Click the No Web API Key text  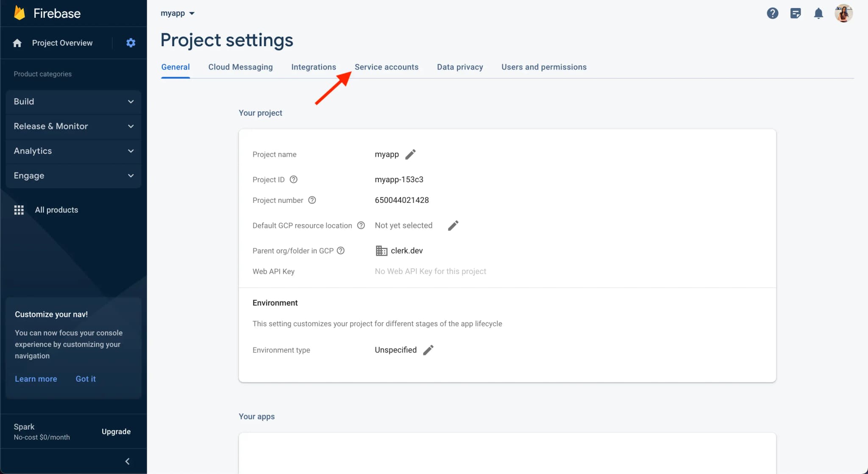430,271
